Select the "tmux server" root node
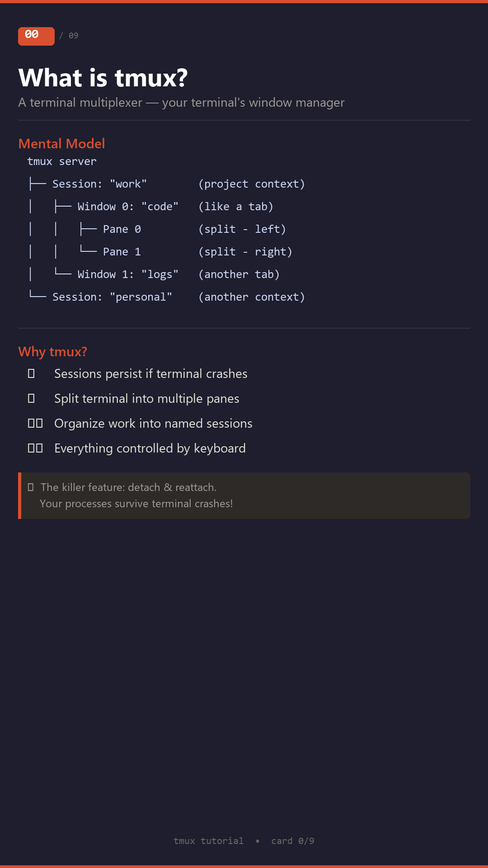 pyautogui.click(x=62, y=161)
